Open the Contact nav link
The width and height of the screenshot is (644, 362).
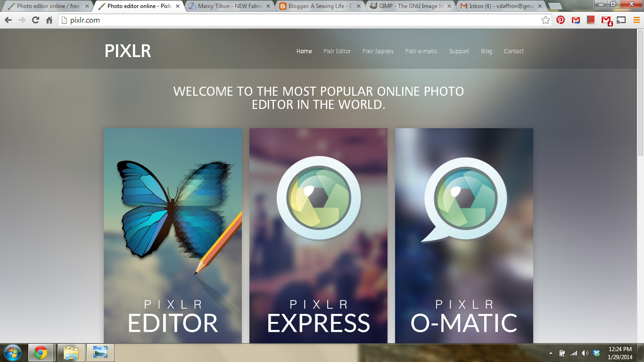514,51
